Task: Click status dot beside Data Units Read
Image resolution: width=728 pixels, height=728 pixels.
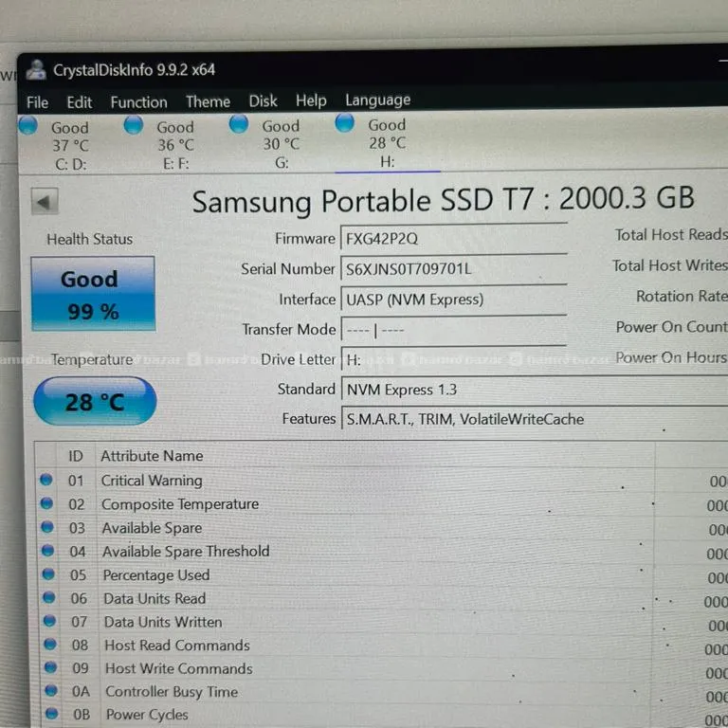Action: [x=49, y=597]
